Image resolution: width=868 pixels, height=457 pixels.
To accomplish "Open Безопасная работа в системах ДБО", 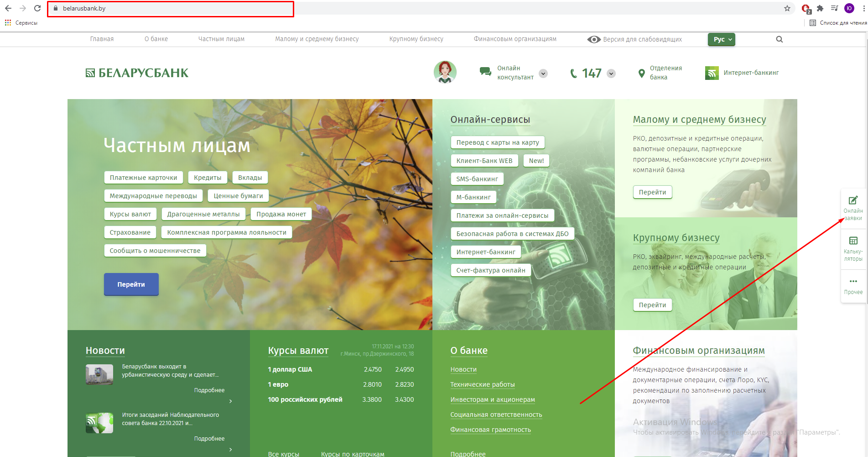I will (513, 234).
